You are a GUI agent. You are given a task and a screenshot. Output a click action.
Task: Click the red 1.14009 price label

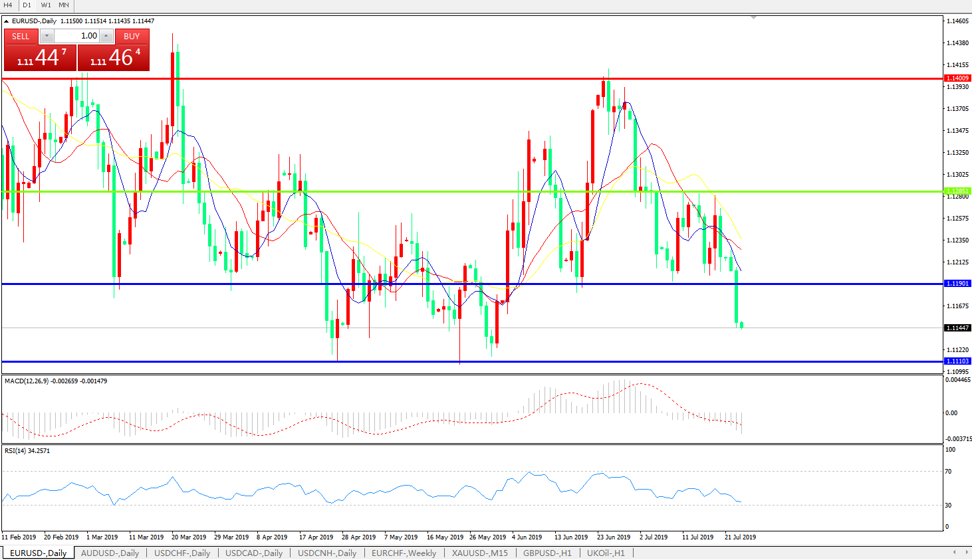957,78
